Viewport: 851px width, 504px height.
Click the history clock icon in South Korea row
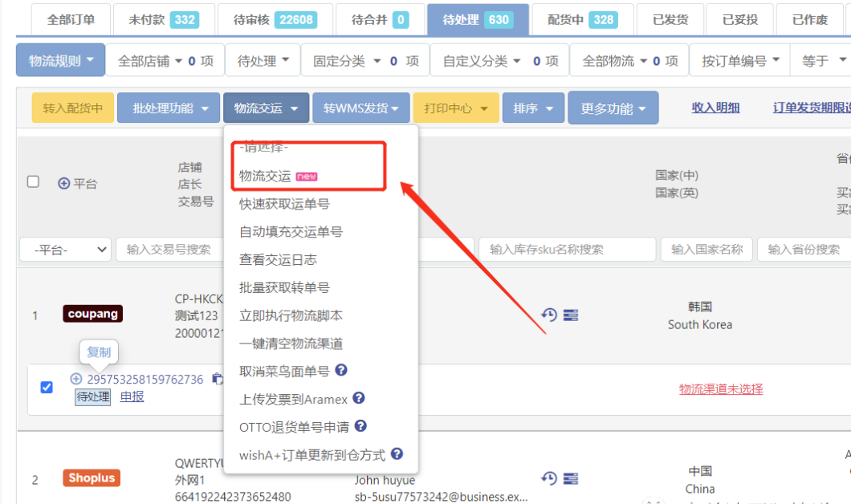coord(549,315)
